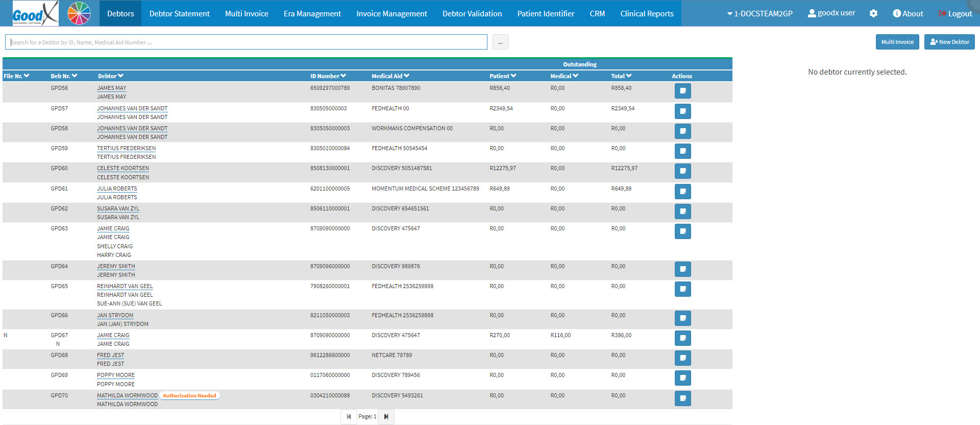Open the Debtor Statement tab
Viewport: 980px width, 425px height.
[179, 14]
